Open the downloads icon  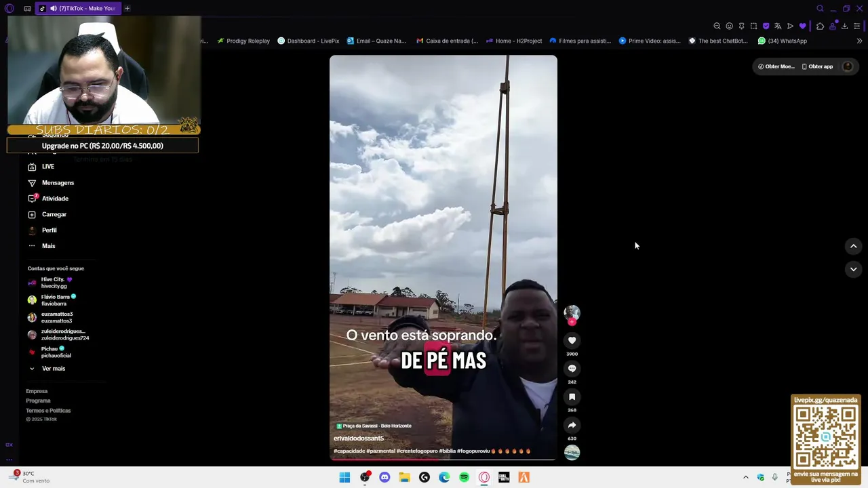coord(844,26)
